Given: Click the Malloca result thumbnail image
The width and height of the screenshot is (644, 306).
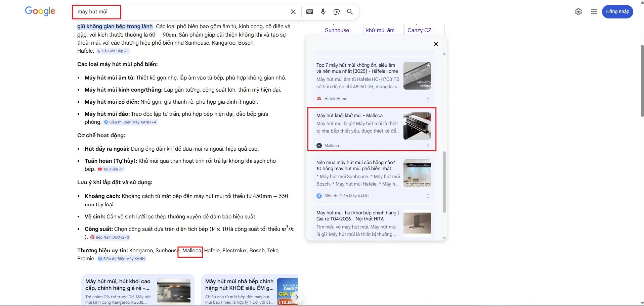Looking at the screenshot, I should pos(417,126).
